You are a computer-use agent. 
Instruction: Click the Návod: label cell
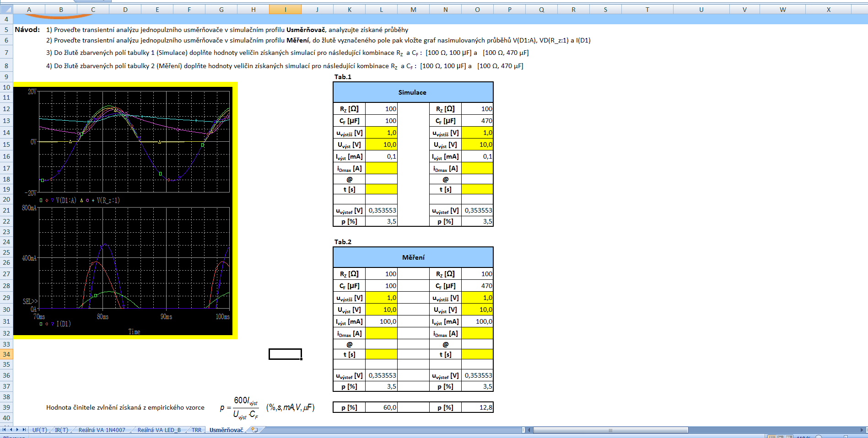point(27,30)
